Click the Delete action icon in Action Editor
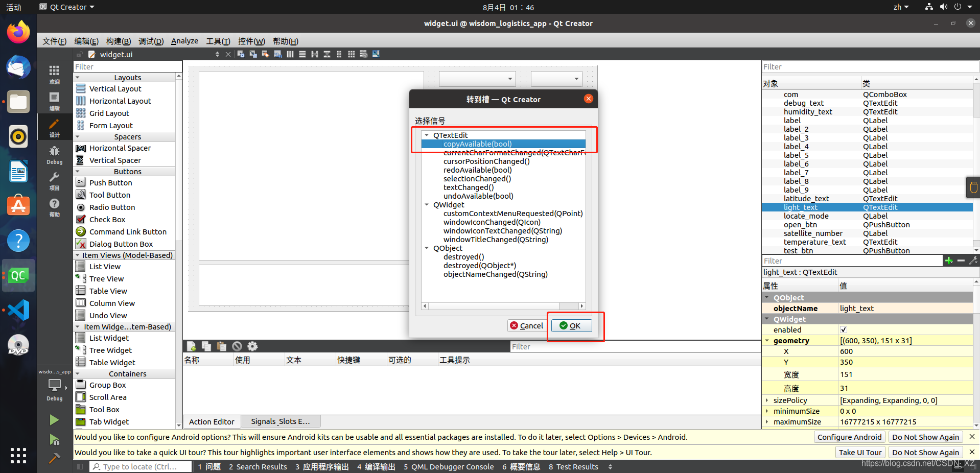The image size is (980, 473). (237, 346)
